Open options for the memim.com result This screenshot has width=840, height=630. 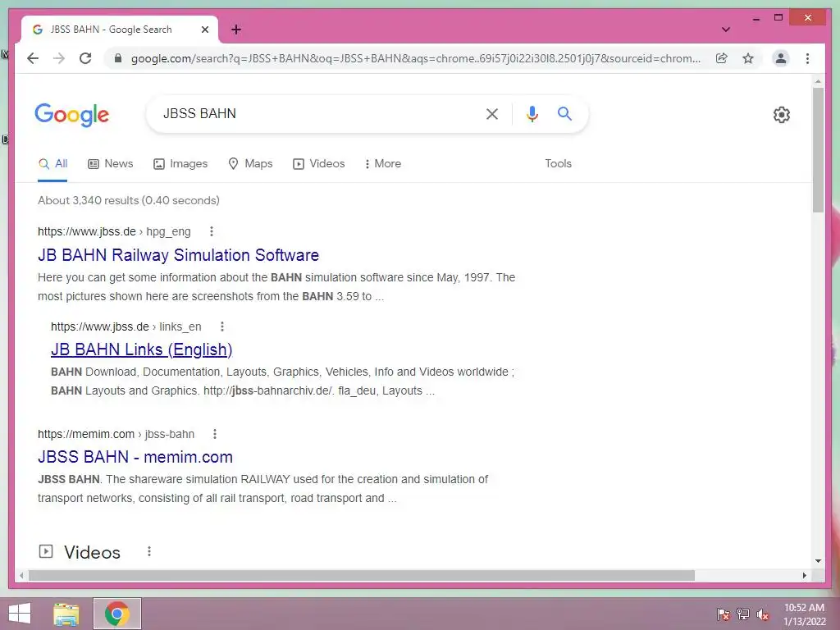point(215,434)
